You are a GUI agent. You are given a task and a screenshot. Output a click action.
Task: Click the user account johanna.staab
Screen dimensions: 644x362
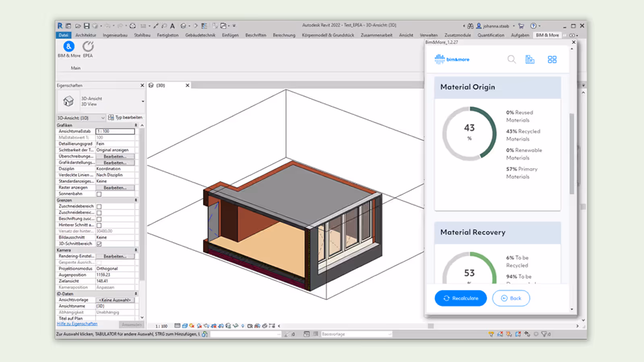tap(493, 26)
